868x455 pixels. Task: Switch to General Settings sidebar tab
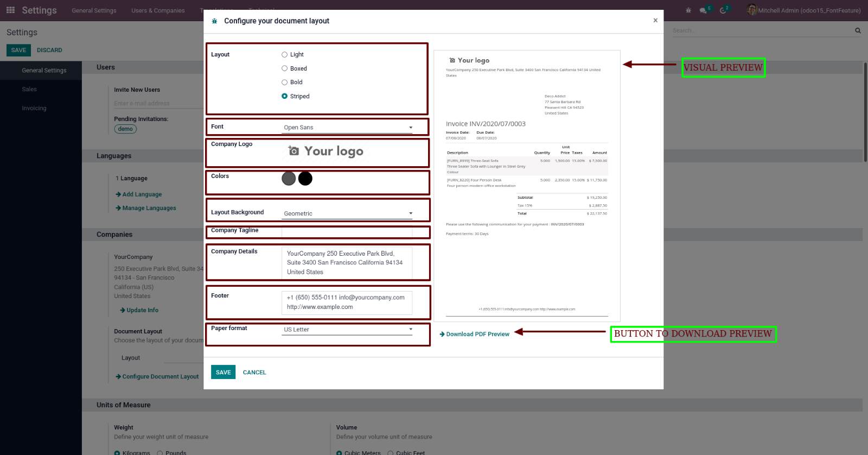[41, 71]
